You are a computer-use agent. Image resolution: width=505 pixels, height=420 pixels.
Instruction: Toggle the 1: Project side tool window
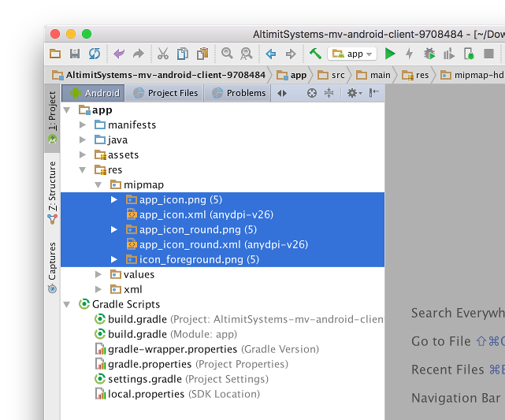pos(52,117)
